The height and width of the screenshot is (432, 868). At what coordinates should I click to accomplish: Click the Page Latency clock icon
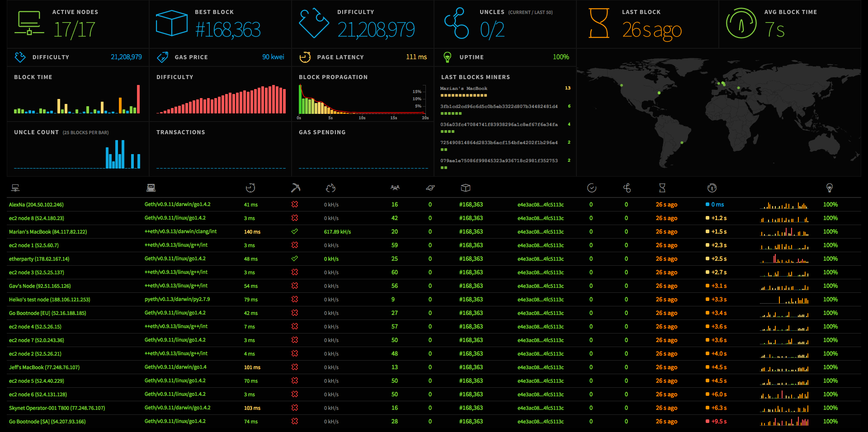(305, 57)
